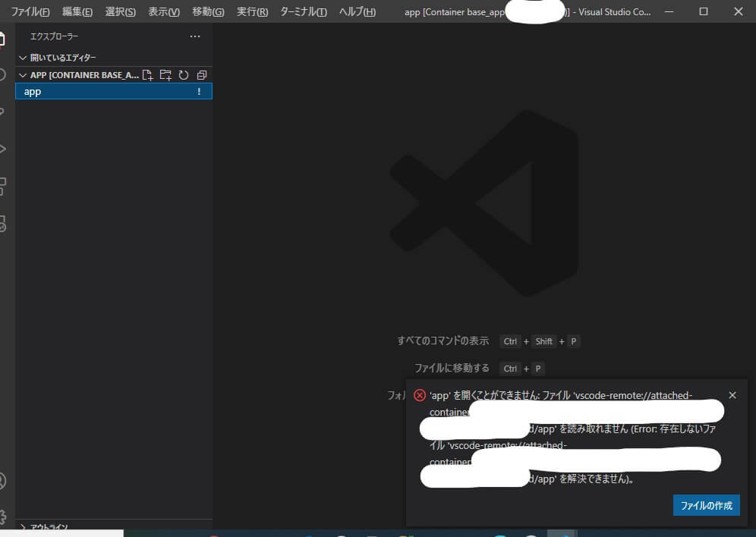The height and width of the screenshot is (537, 756).
Task: Click the warning badge on app row
Action: click(x=199, y=92)
